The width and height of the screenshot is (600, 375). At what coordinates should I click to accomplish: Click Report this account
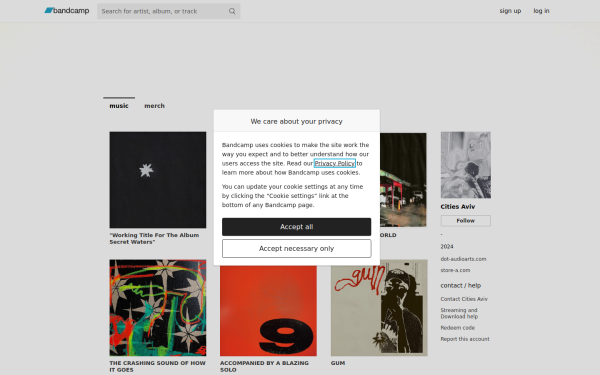tap(465, 339)
